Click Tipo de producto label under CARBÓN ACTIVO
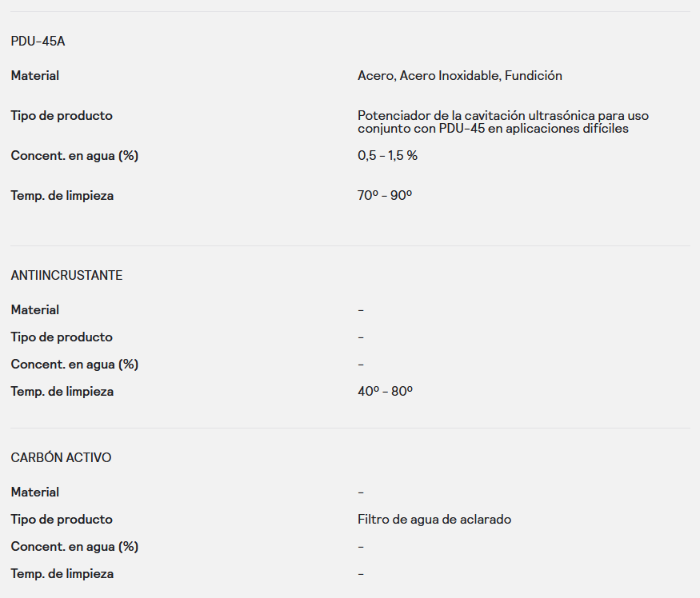 [62, 520]
